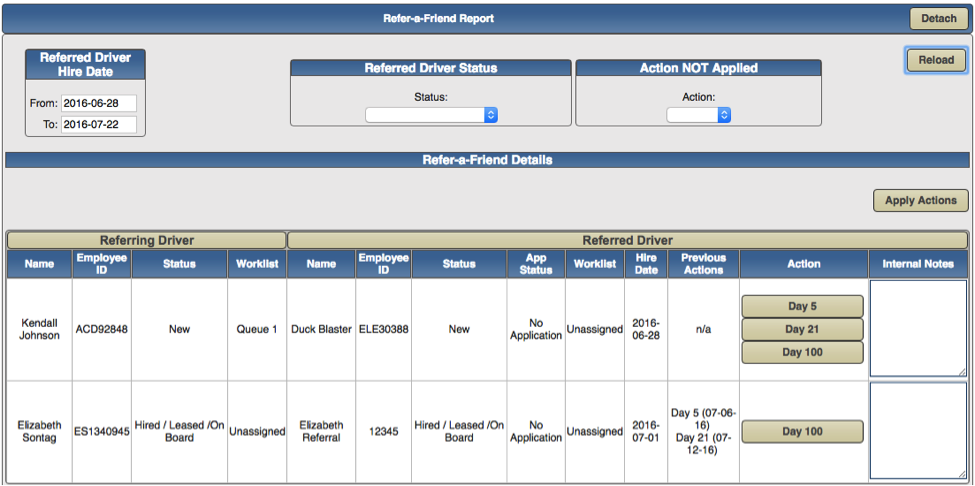This screenshot has height=486, width=975.
Task: Focus Internal Notes box for Elizabeth Sontag row
Action: point(918,430)
